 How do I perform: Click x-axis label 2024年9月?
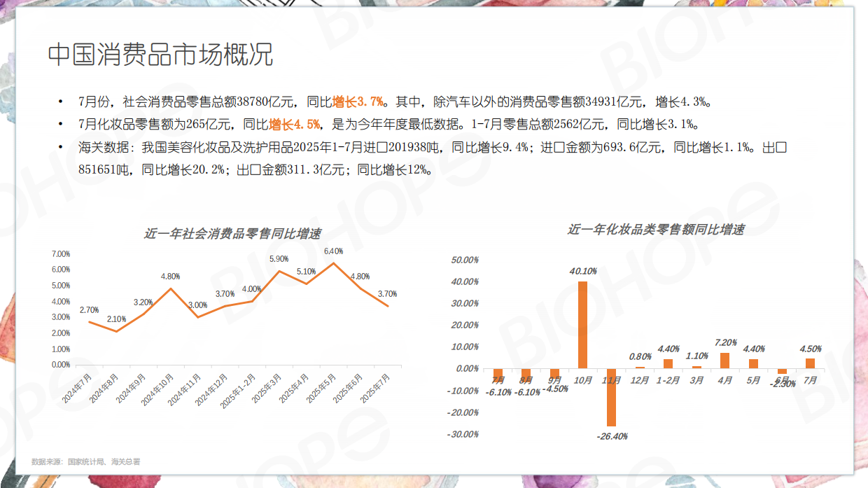click(132, 388)
